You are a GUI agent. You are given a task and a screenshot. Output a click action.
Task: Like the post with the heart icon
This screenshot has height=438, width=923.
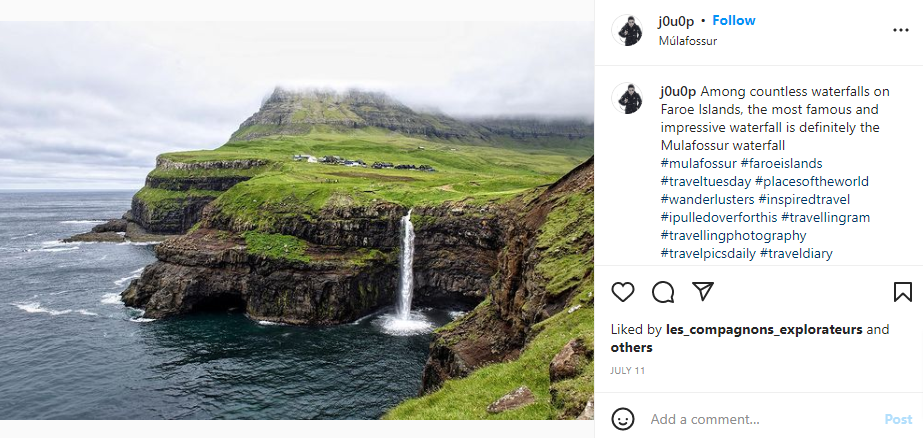pyautogui.click(x=623, y=292)
